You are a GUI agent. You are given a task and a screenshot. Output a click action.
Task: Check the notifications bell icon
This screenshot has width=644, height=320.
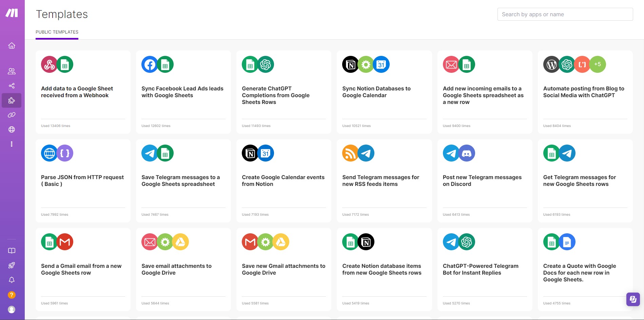[x=12, y=280]
